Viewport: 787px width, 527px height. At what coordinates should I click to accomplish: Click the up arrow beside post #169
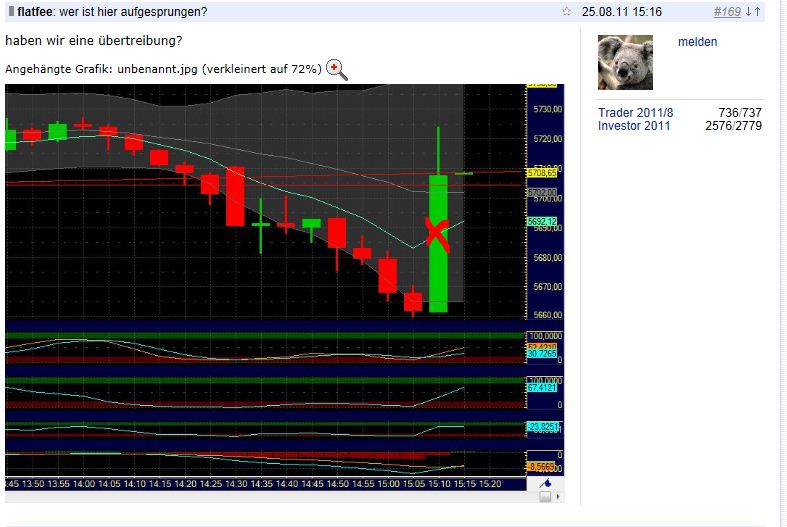pyautogui.click(x=757, y=12)
